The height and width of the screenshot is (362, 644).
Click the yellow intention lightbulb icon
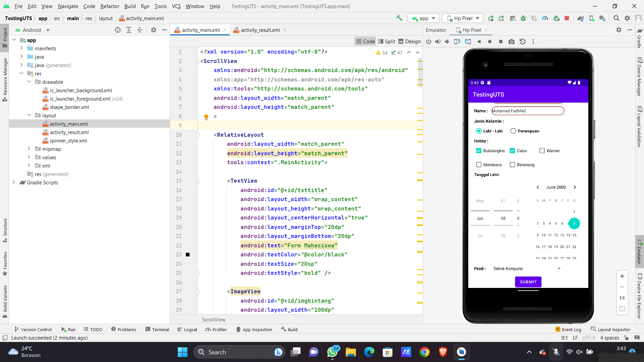point(206,117)
